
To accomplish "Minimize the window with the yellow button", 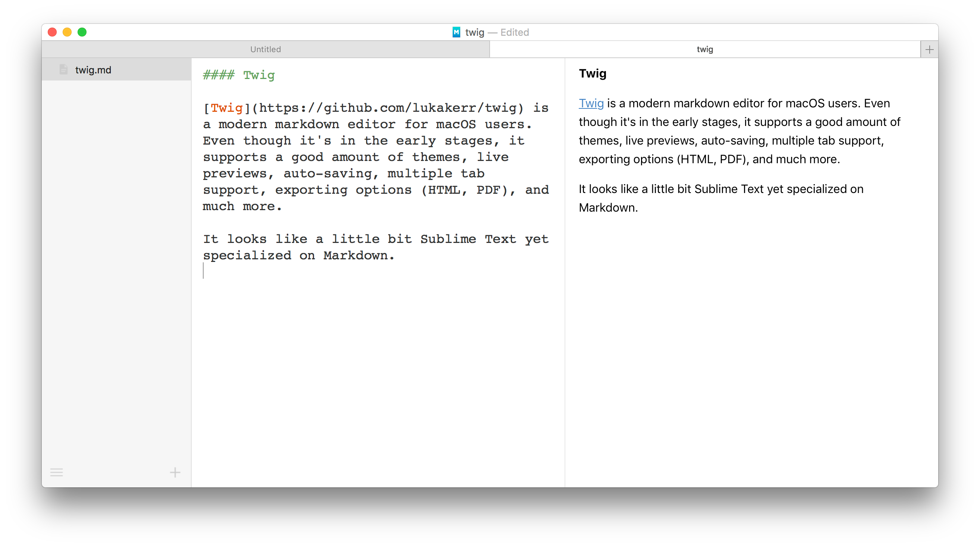I will click(67, 32).
